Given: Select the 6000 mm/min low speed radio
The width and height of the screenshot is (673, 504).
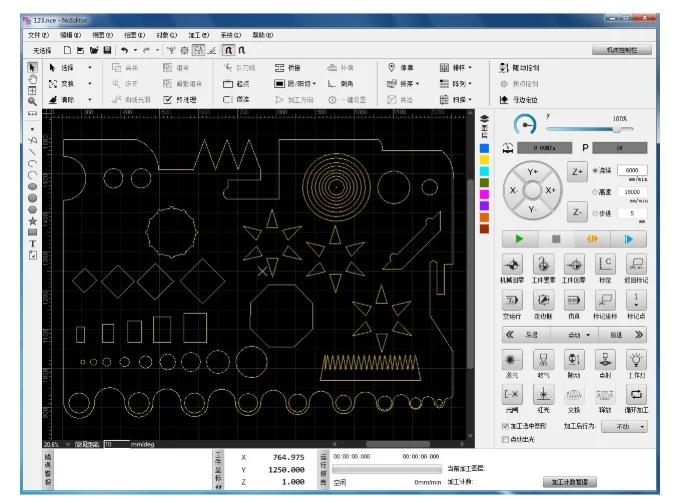Looking at the screenshot, I should [595, 170].
